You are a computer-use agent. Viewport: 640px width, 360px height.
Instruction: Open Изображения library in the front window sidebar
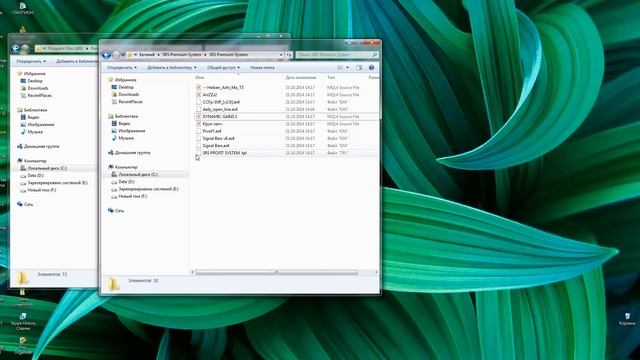coord(131,131)
